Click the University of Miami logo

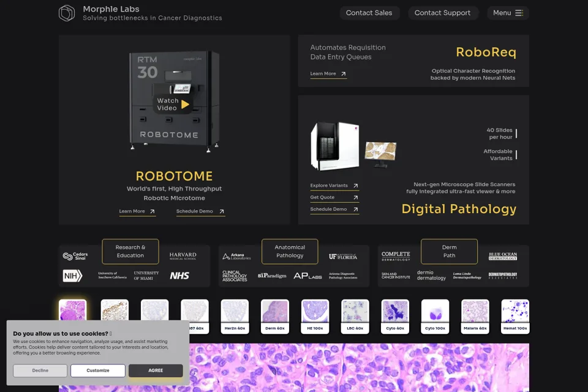146,276
